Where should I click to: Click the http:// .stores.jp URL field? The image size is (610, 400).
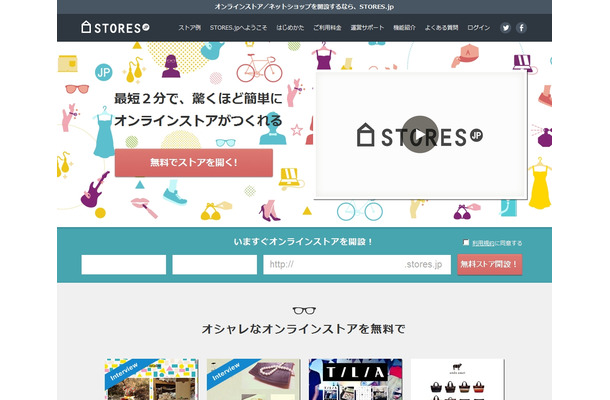pos(357,265)
